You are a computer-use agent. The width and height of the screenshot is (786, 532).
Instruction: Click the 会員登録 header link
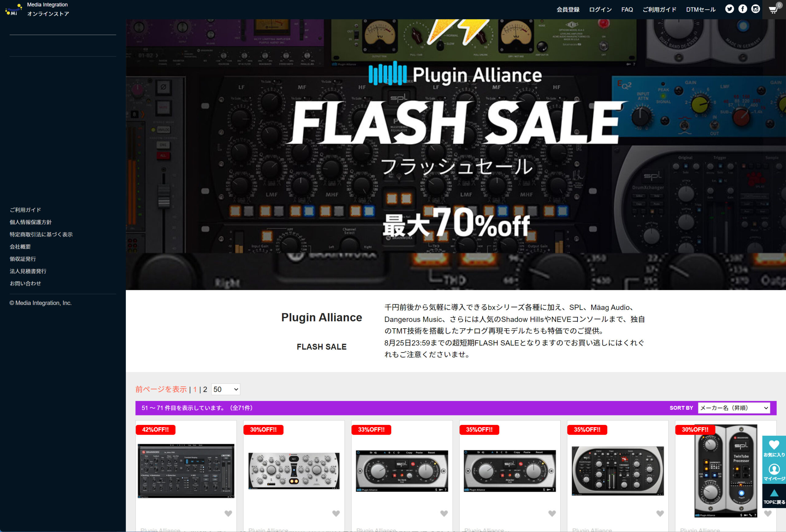(568, 10)
